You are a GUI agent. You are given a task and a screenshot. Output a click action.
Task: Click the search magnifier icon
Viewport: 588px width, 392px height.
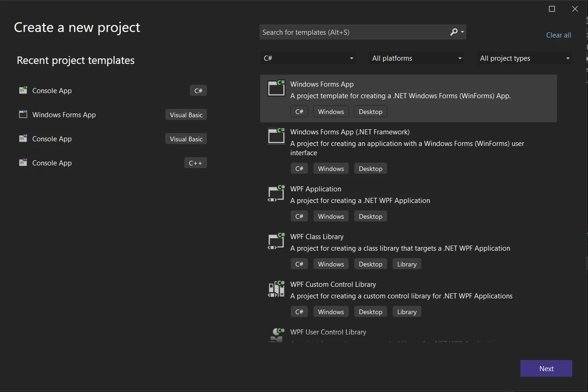coord(454,32)
